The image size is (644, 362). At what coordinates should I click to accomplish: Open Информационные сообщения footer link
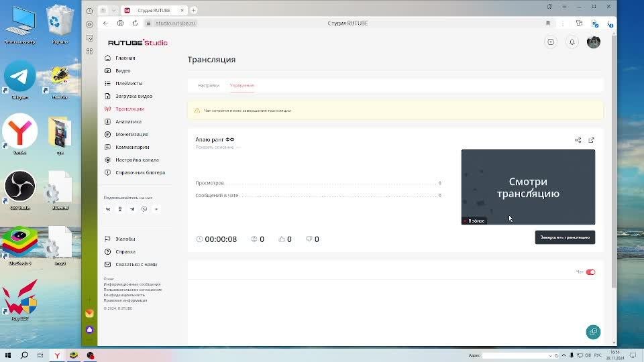tap(132, 284)
